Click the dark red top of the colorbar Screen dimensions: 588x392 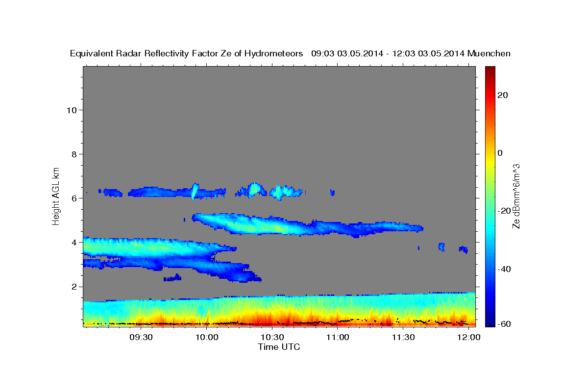click(490, 70)
